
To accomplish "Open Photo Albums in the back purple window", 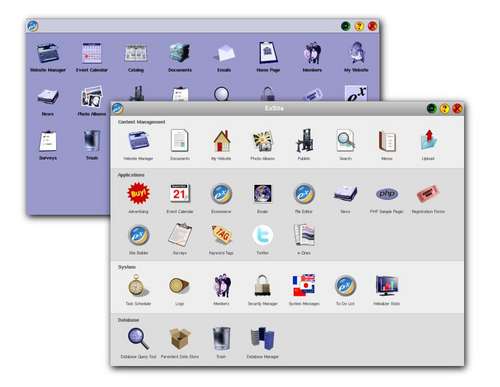I will (x=92, y=97).
